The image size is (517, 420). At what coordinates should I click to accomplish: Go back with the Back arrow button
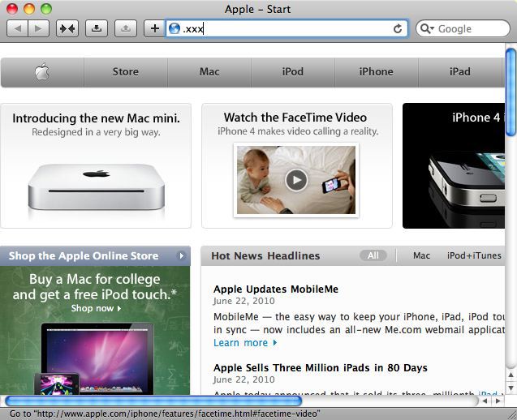point(18,28)
